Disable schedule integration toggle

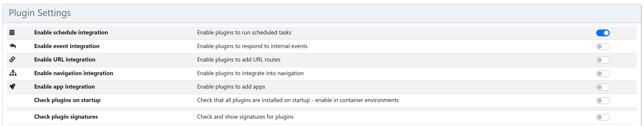603,33
